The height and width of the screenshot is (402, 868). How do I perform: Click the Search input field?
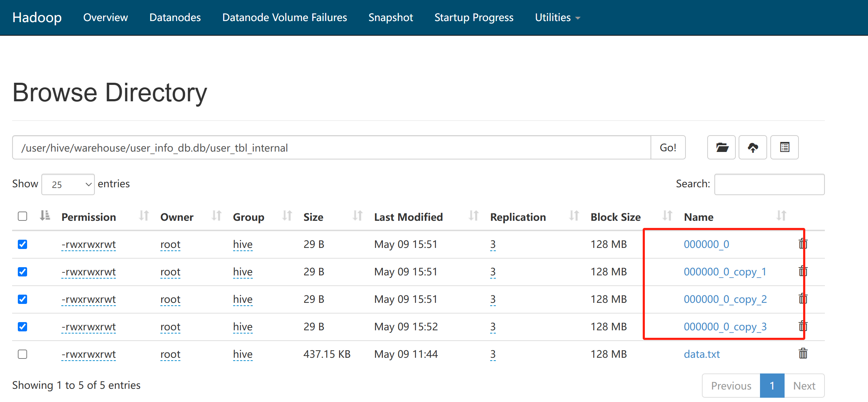coord(769,184)
